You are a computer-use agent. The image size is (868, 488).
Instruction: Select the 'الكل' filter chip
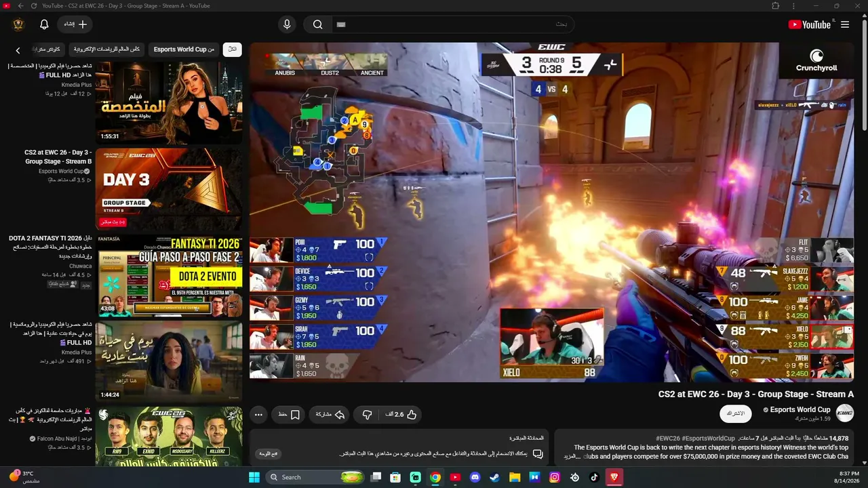click(233, 49)
